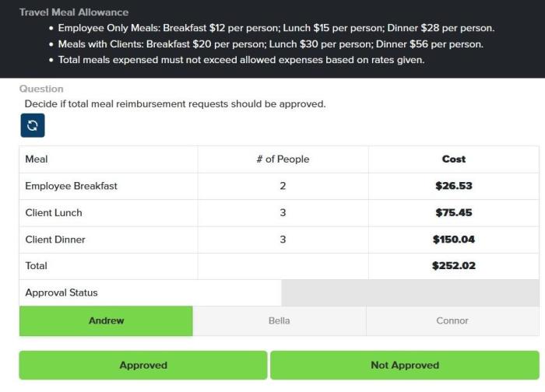Click the blue refresh icon button
The image size is (545, 392).
(x=33, y=125)
